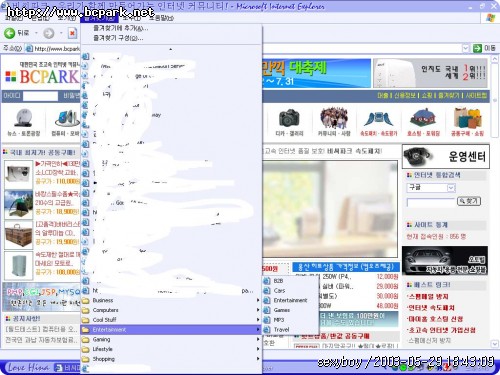
Task: Open the shopping bags category icon
Action: point(467,118)
